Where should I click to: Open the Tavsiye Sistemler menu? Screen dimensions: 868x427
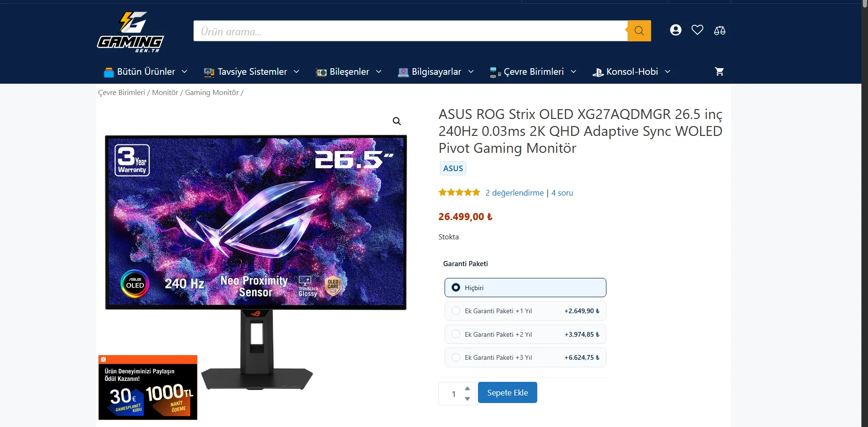(251, 72)
